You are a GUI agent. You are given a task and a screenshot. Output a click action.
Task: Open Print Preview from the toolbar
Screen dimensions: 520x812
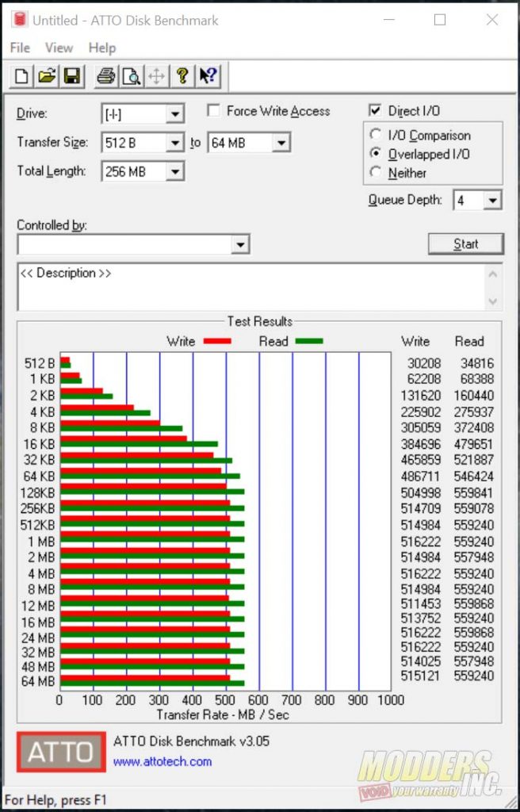coord(131,76)
